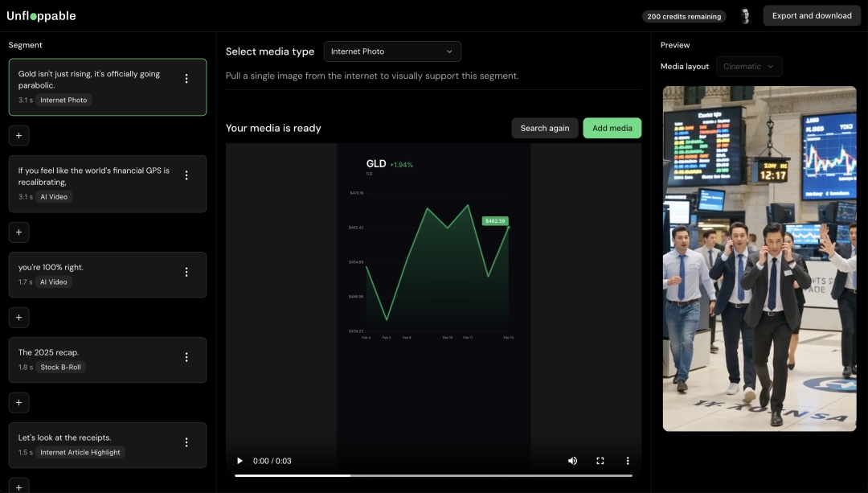Open the user profile avatar menu
This screenshot has height=493, width=868.
pyautogui.click(x=745, y=16)
